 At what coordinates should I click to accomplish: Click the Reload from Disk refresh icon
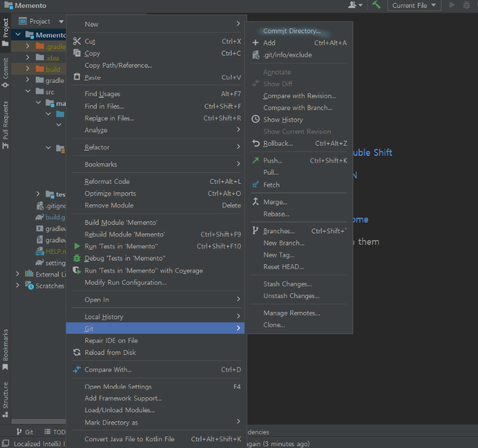point(77,352)
